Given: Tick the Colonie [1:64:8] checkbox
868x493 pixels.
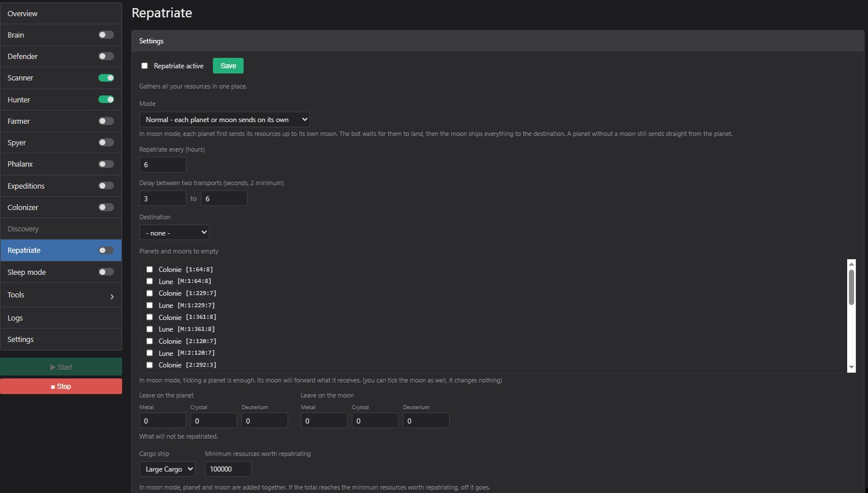Looking at the screenshot, I should pyautogui.click(x=149, y=270).
